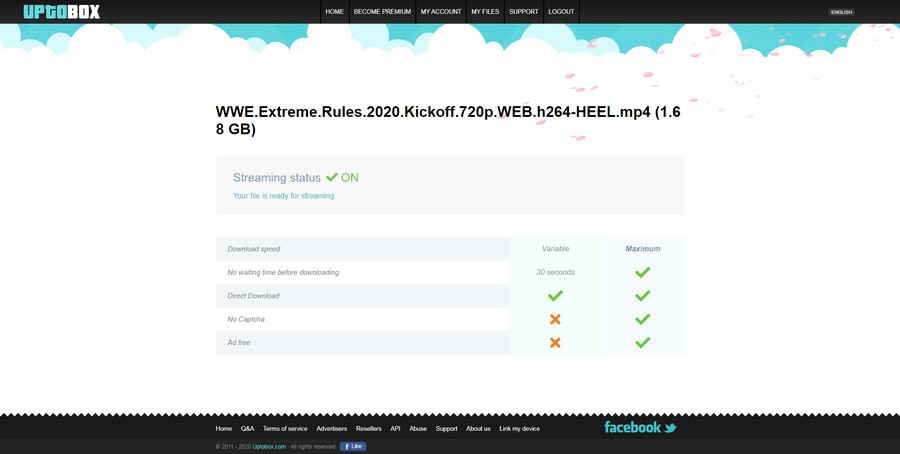This screenshot has height=454, width=900.
Task: Open Terms of service link
Action: (285, 429)
